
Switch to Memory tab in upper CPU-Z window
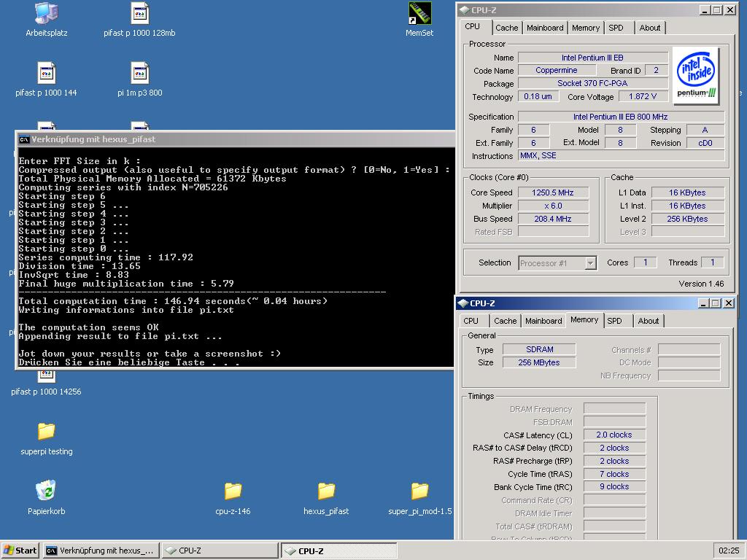(x=586, y=28)
